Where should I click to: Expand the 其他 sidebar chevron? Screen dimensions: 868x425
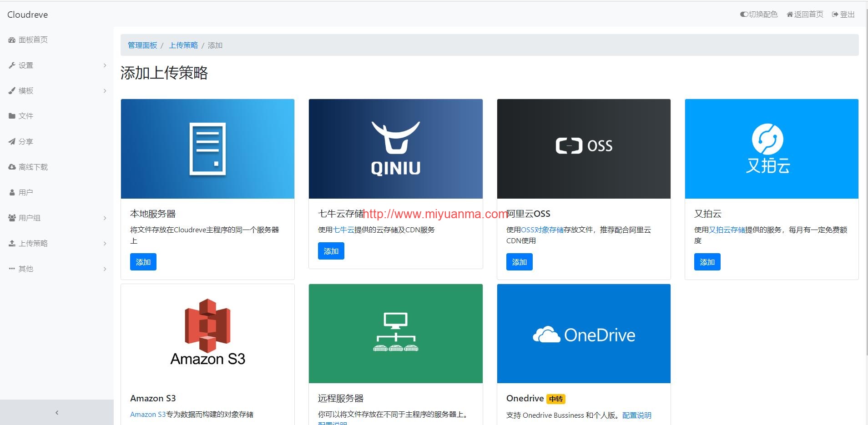pos(105,269)
